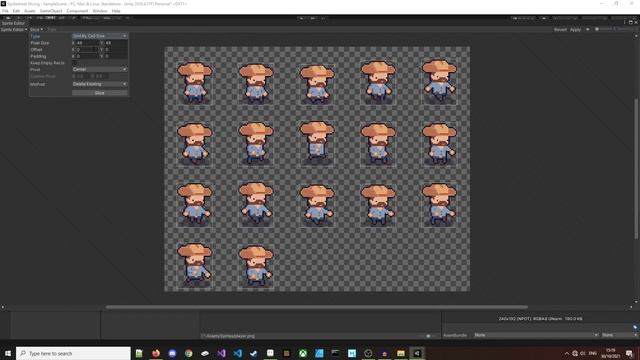Open the File menu

(5, 11)
